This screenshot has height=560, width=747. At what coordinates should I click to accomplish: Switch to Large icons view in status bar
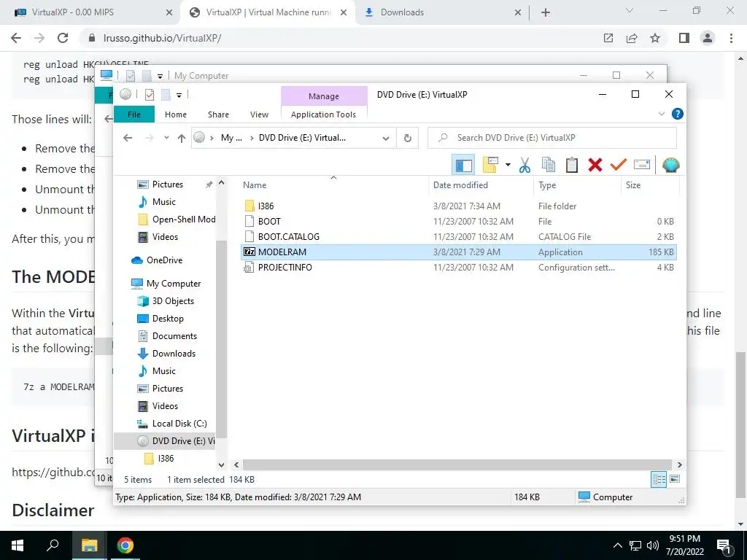point(675,480)
